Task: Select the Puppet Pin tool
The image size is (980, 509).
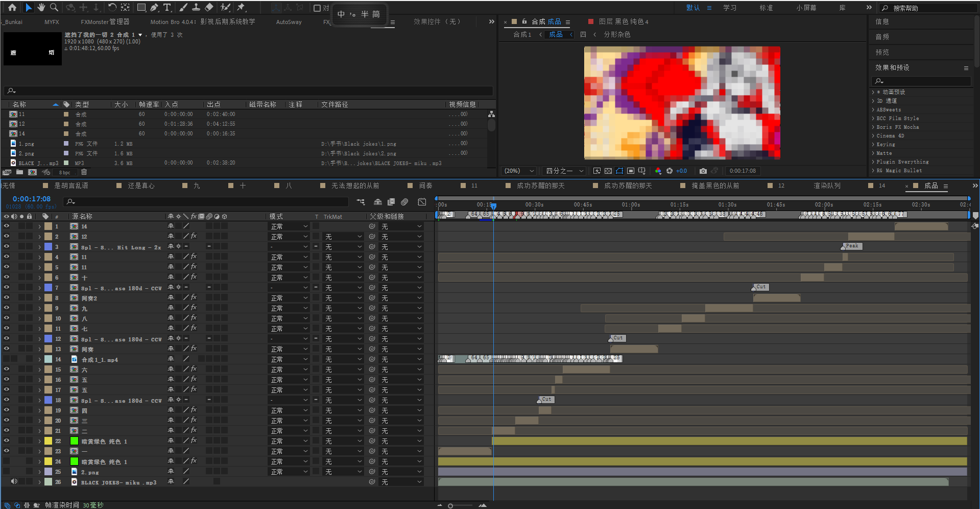Action: coord(241,7)
